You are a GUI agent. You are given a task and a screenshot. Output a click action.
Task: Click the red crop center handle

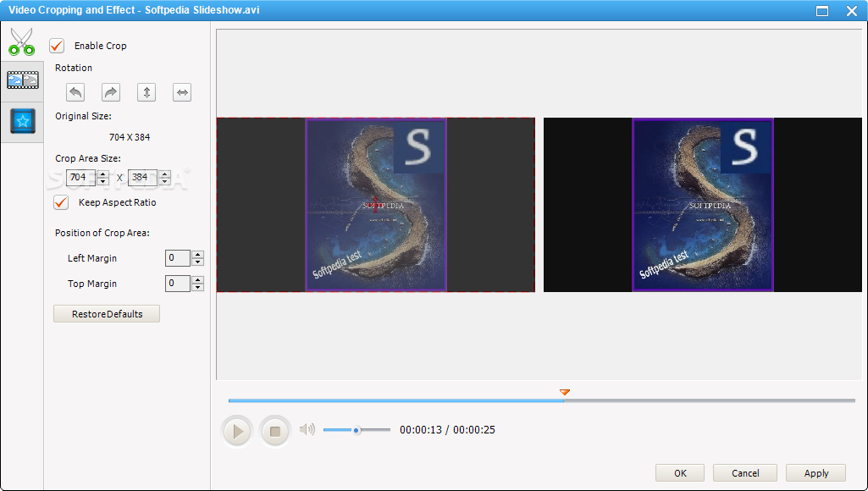(375, 204)
